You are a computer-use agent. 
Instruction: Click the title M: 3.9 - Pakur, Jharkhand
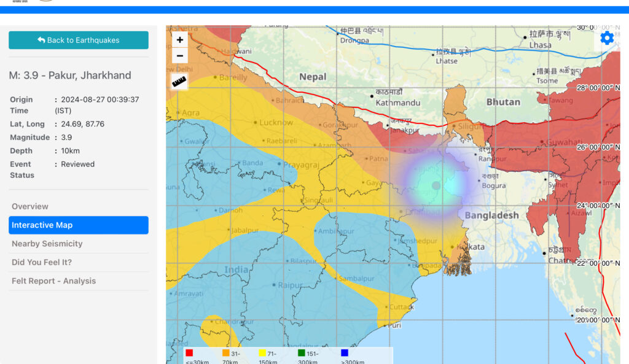coord(70,76)
